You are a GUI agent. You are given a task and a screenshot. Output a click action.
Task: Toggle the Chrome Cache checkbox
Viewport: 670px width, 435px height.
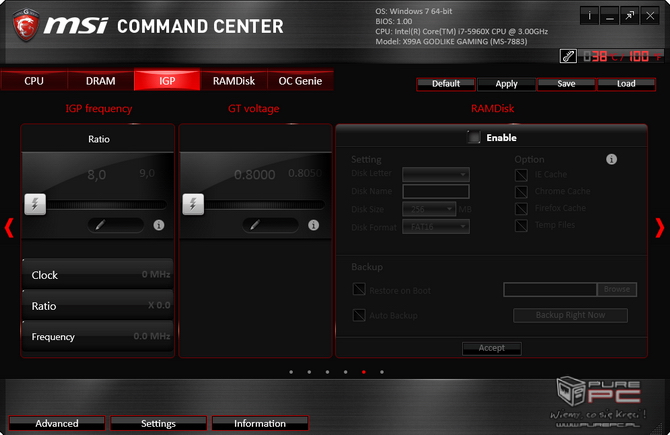(521, 191)
